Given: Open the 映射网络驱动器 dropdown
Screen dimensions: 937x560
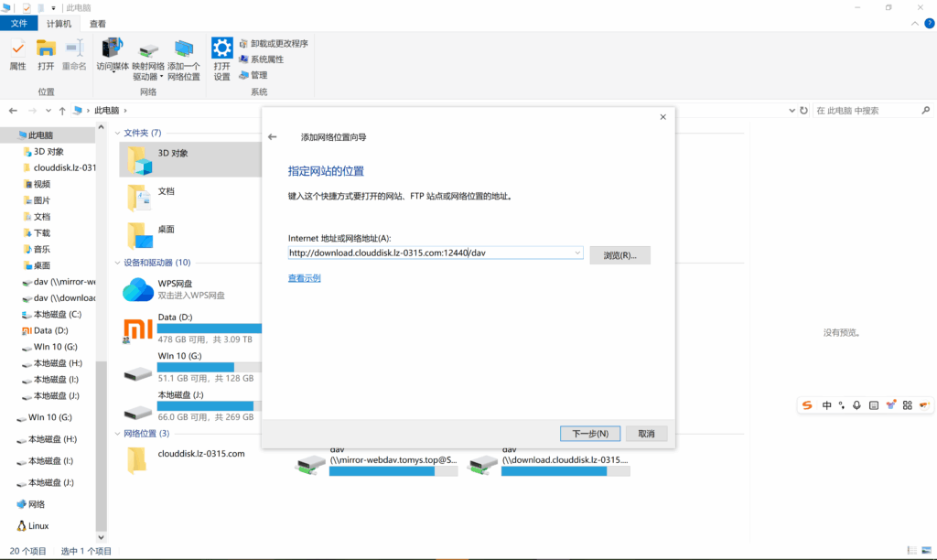Looking at the screenshot, I should pyautogui.click(x=161, y=77).
